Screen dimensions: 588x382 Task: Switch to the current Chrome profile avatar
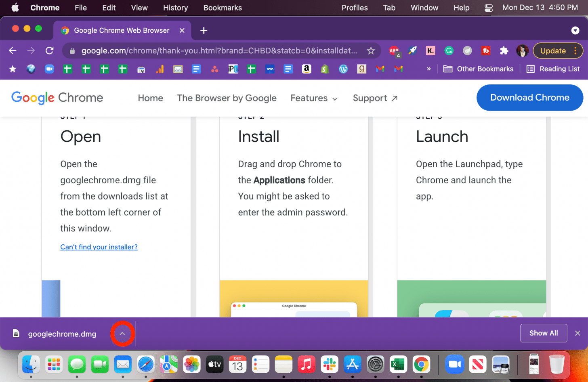point(522,50)
